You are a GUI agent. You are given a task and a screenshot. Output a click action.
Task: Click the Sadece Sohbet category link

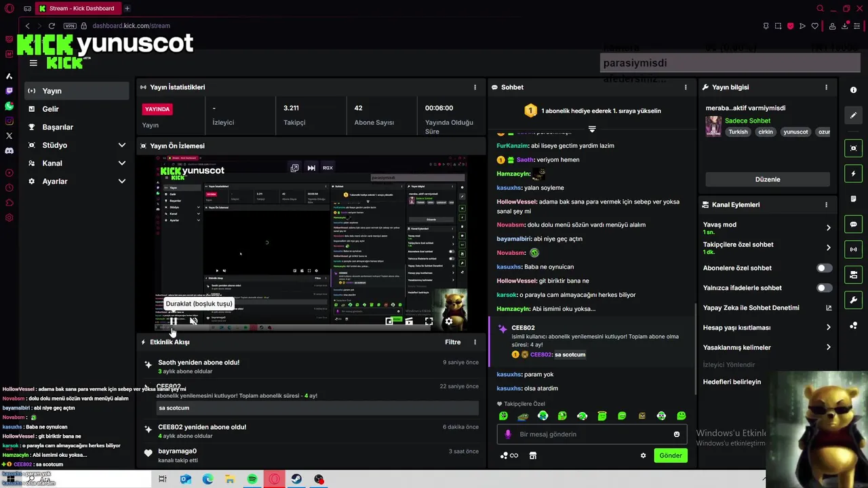click(747, 121)
